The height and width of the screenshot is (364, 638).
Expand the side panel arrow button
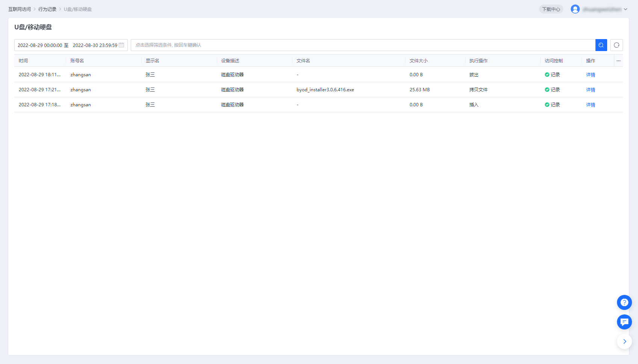coord(624,341)
